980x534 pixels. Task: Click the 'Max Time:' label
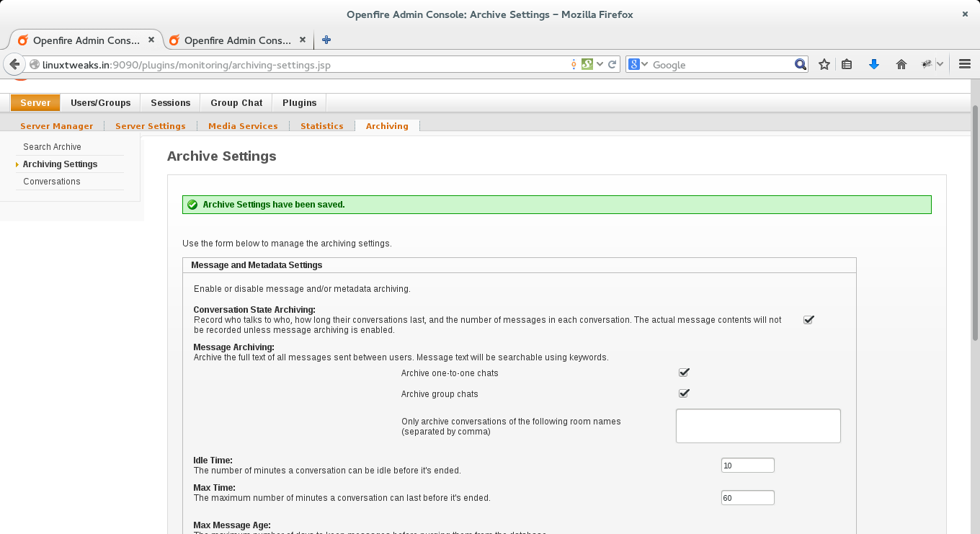click(x=215, y=488)
